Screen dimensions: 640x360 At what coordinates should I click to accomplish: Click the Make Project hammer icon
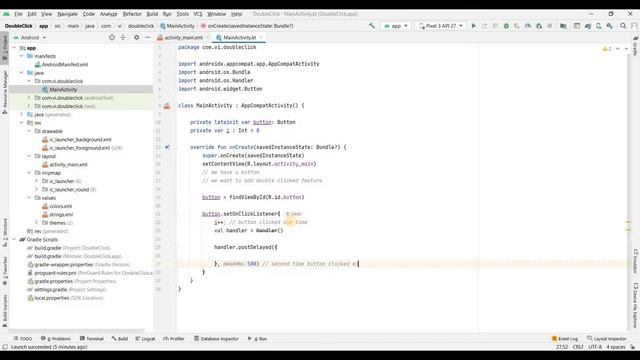click(371, 26)
